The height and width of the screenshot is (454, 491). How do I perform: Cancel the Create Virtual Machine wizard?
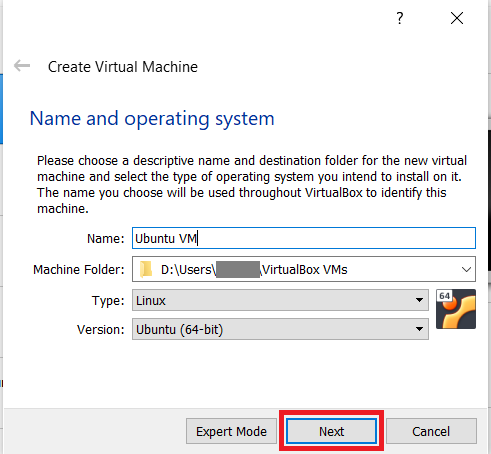431,431
